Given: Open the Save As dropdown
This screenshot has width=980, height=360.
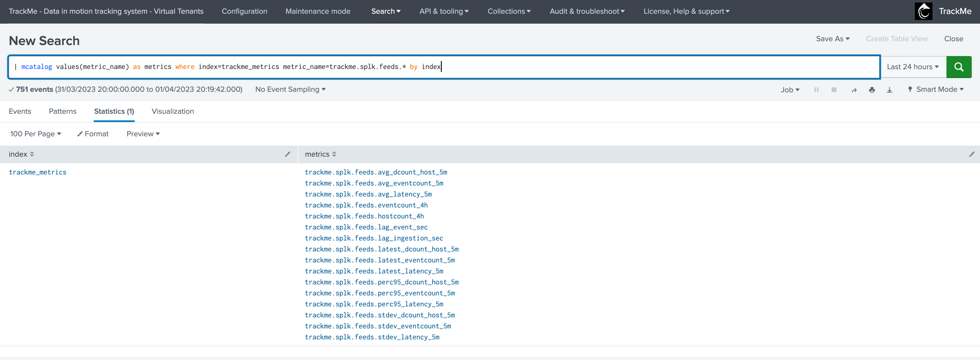Looking at the screenshot, I should pyautogui.click(x=832, y=39).
